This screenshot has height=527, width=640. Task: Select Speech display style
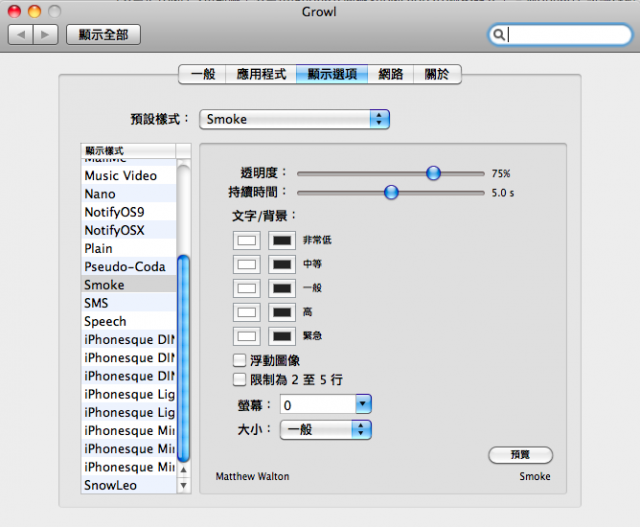click(x=129, y=321)
